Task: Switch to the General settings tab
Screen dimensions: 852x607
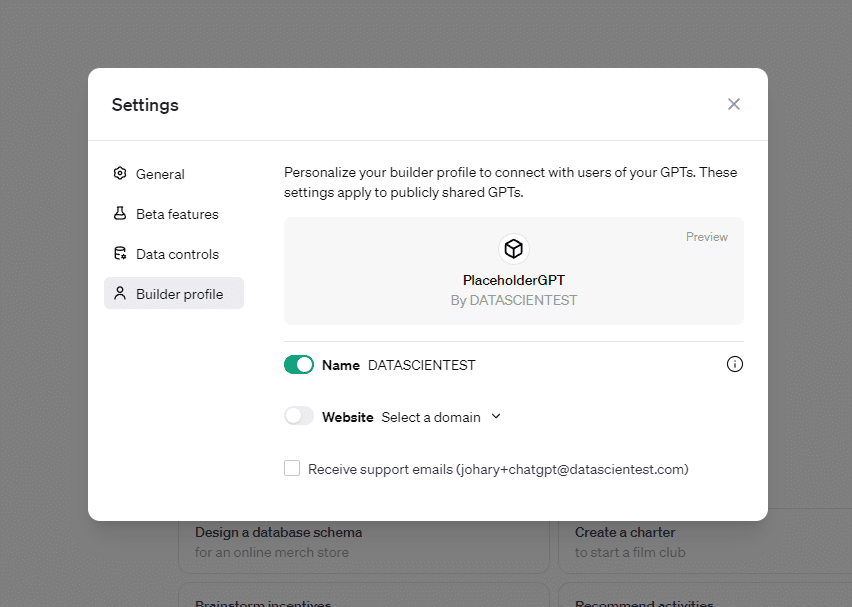Action: 160,174
